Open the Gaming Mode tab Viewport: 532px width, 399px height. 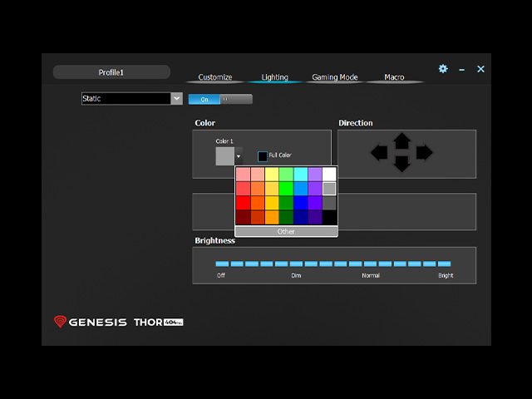[334, 77]
